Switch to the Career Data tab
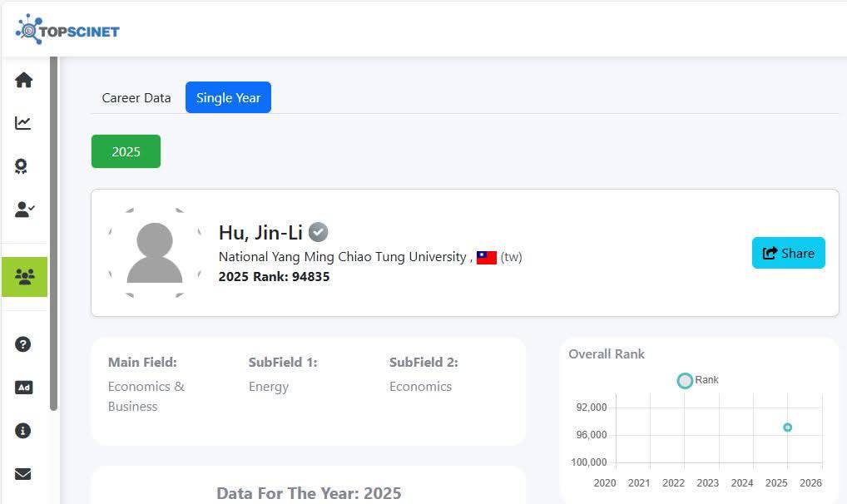This screenshot has height=504, width=847. click(136, 97)
